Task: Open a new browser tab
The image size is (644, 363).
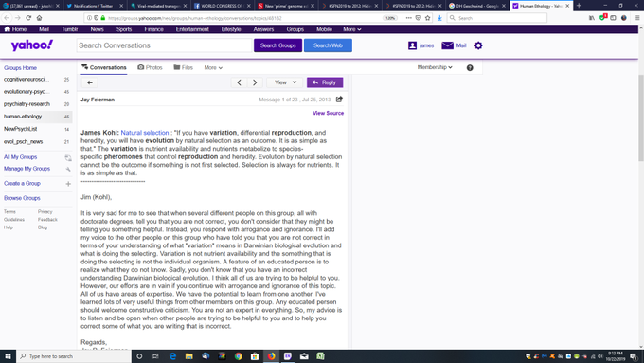Action: tap(579, 6)
